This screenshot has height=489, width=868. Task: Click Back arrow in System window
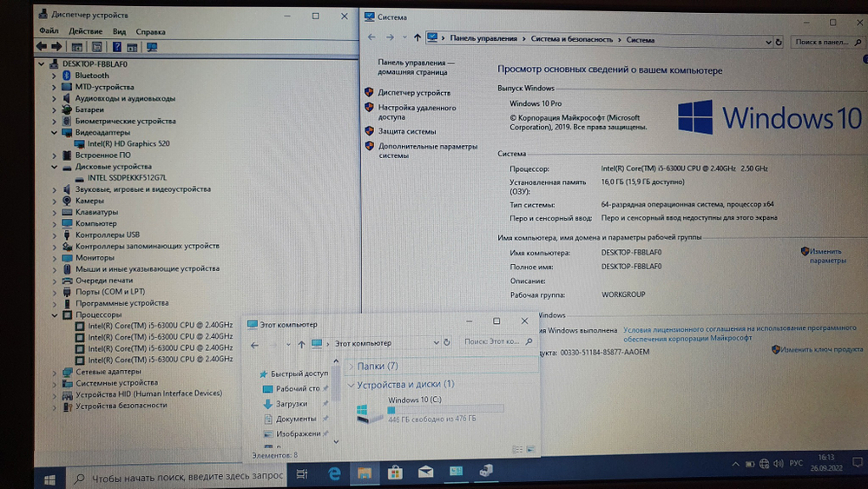[372, 37]
